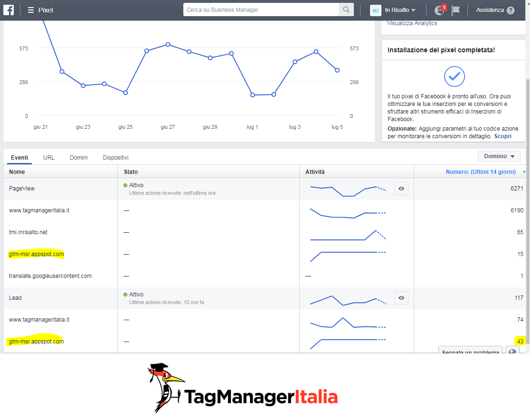Select the PageView event row name
The width and height of the screenshot is (532, 419).
coord(22,189)
